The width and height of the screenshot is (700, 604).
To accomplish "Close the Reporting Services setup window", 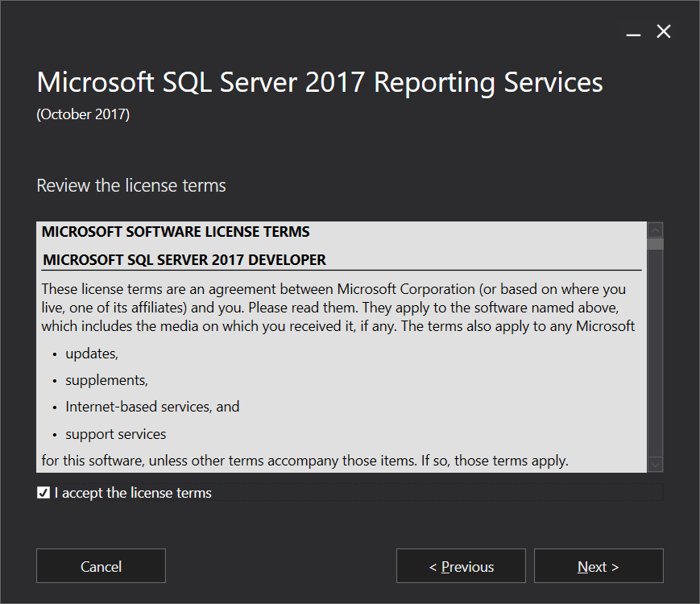I will (664, 31).
